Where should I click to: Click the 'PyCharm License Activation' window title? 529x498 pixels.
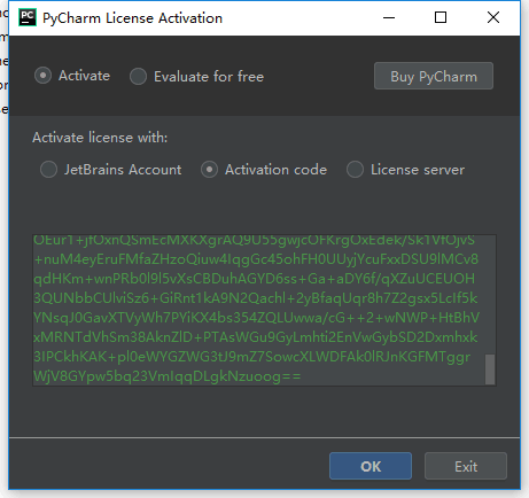pos(132,18)
